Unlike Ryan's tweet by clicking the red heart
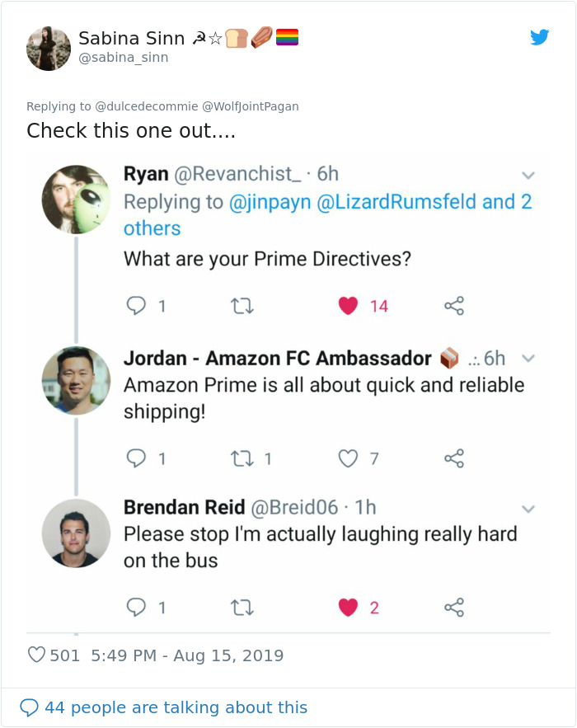 349,303
